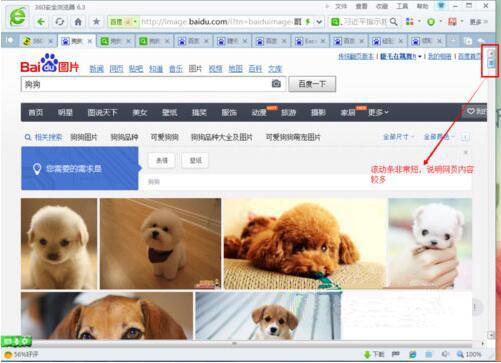Select 首页 in the dark category bar

pyautogui.click(x=36, y=112)
